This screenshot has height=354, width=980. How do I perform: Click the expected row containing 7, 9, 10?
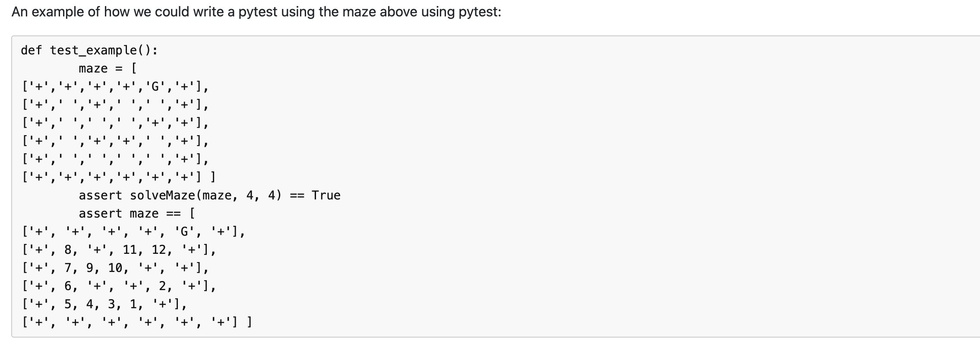pos(115,268)
